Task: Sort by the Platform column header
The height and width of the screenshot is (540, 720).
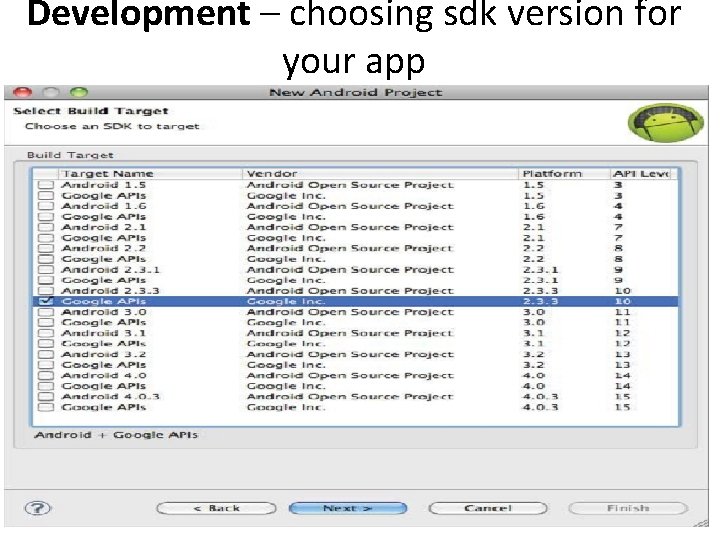Action: [564, 174]
